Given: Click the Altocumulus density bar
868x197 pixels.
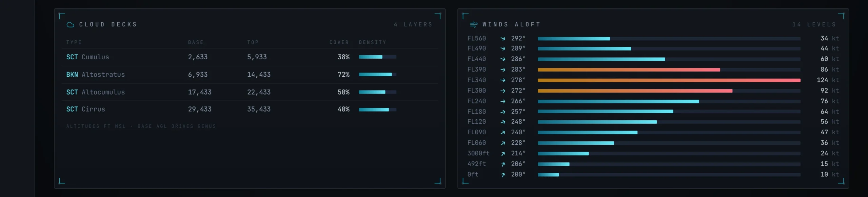Looking at the screenshot, I should [x=377, y=92].
